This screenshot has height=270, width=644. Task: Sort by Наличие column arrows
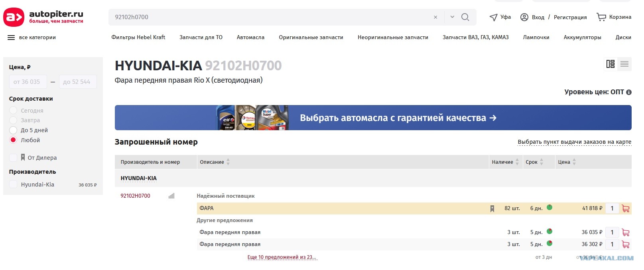pyautogui.click(x=517, y=162)
